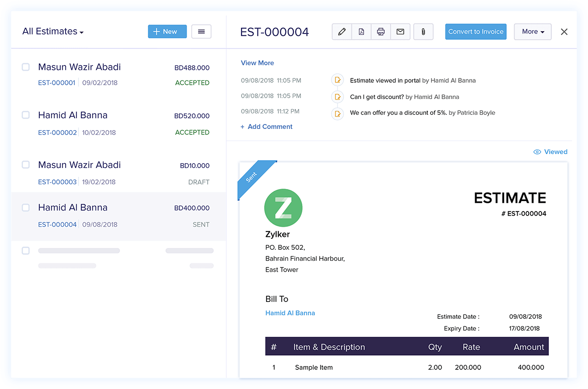Click the green Zylker logo
Screen dimensions: 588x389
point(283,208)
